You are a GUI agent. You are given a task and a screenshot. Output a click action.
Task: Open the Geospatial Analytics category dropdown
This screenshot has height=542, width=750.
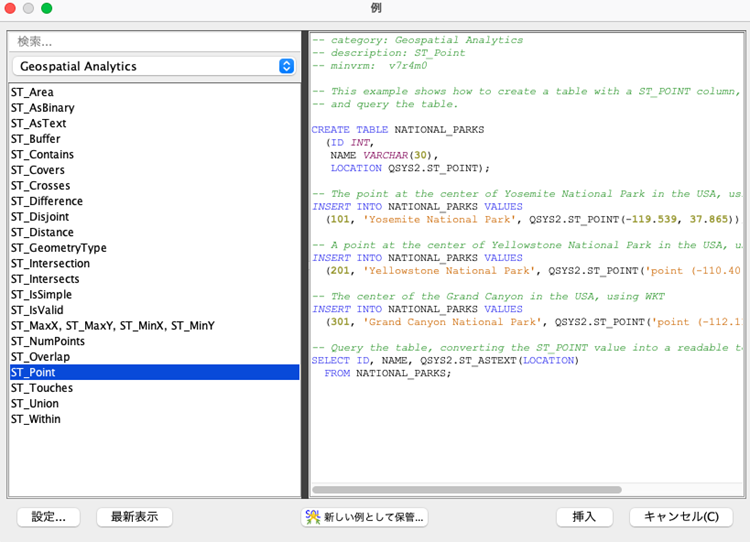pyautogui.click(x=155, y=66)
